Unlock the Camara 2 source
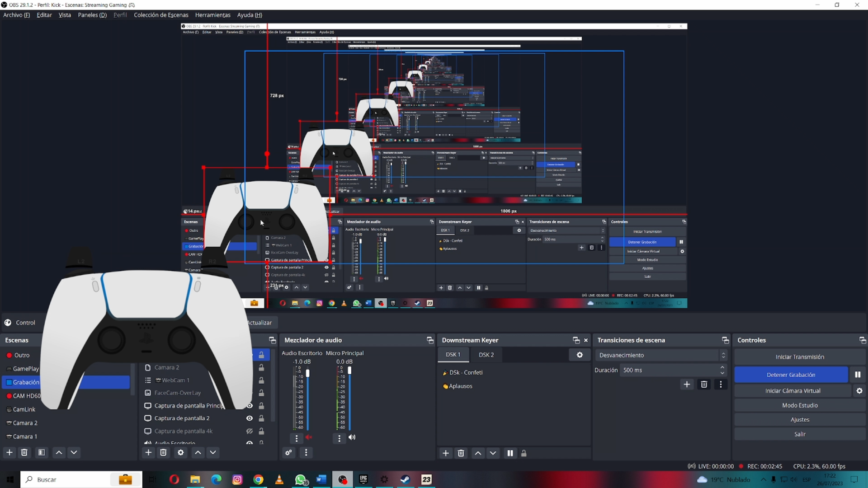This screenshot has height=488, width=868. (261, 368)
